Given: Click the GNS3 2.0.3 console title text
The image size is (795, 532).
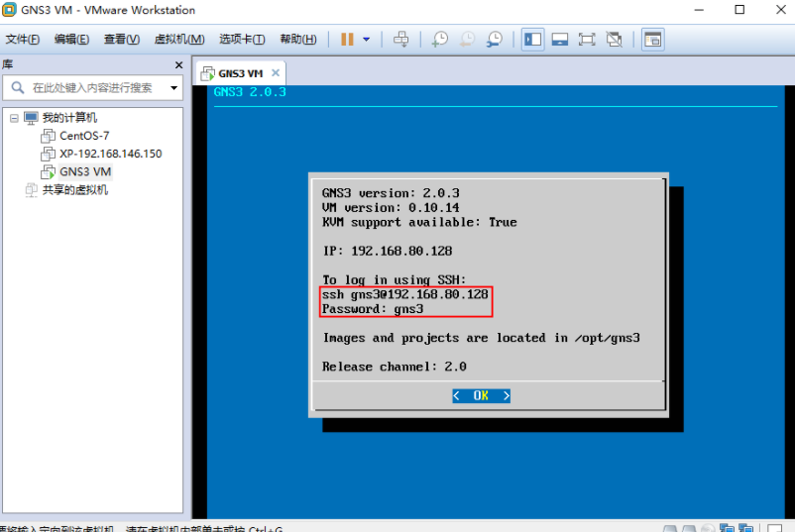Looking at the screenshot, I should click(250, 92).
